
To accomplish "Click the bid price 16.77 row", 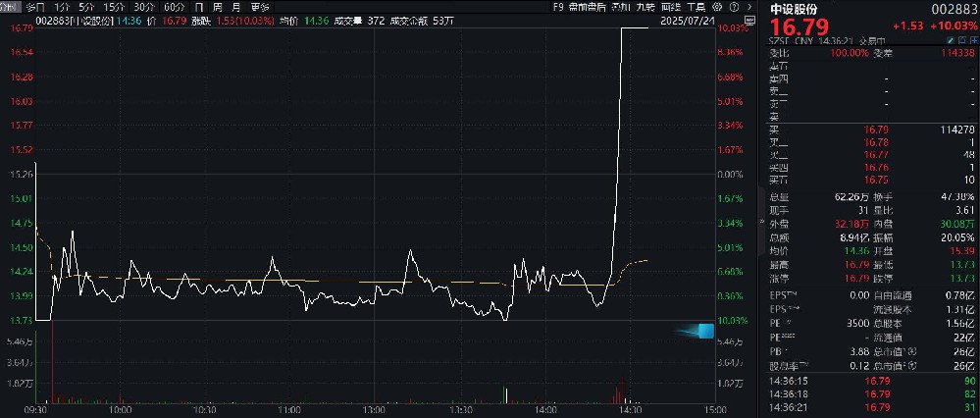I will tap(874, 154).
